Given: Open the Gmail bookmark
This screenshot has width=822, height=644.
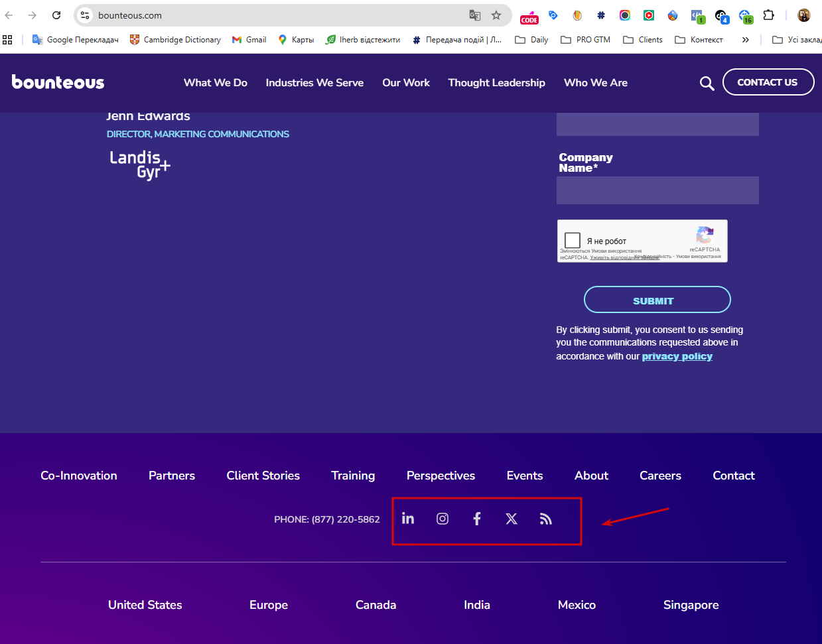Looking at the screenshot, I should point(249,40).
